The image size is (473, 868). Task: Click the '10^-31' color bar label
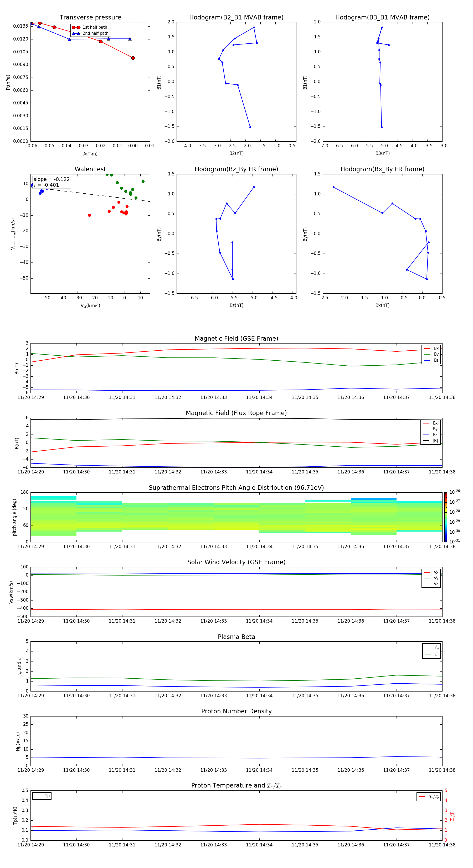tap(455, 542)
